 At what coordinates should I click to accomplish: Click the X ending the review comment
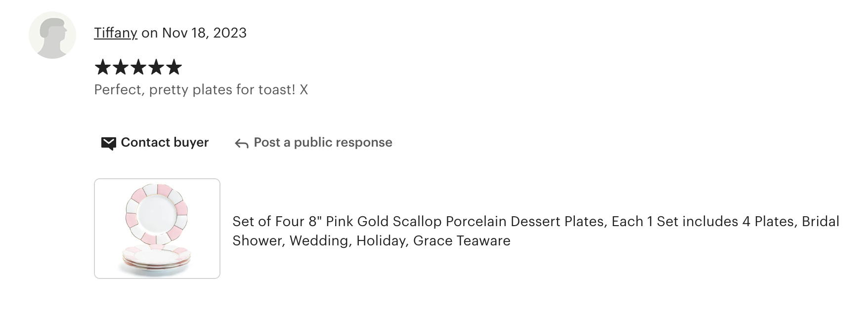(304, 90)
